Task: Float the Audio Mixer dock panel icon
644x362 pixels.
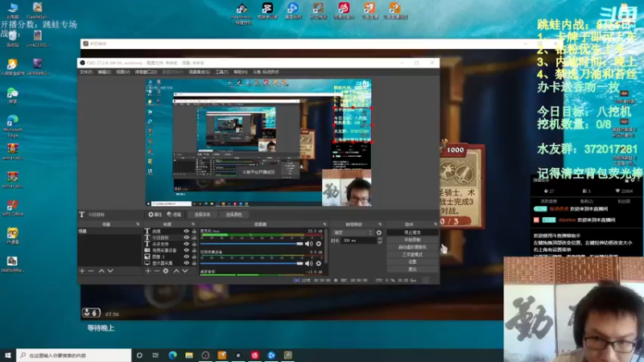Action: click(x=324, y=224)
